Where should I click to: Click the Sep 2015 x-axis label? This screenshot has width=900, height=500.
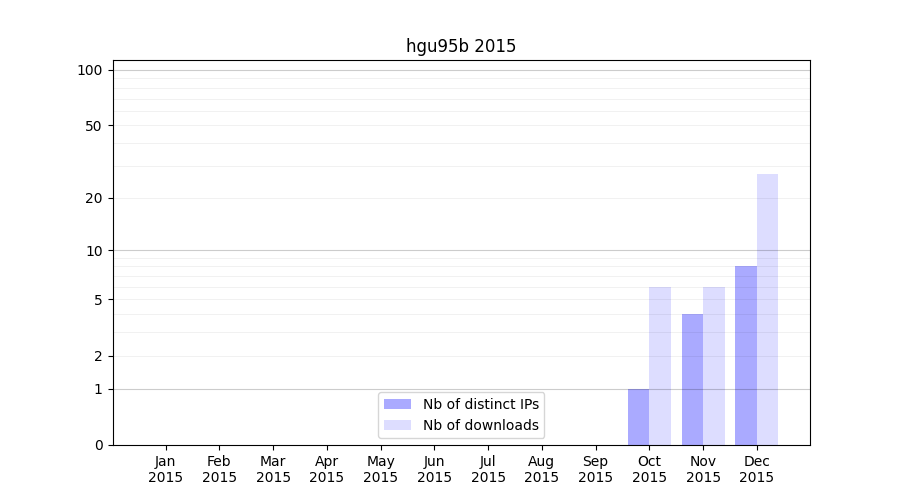point(595,469)
